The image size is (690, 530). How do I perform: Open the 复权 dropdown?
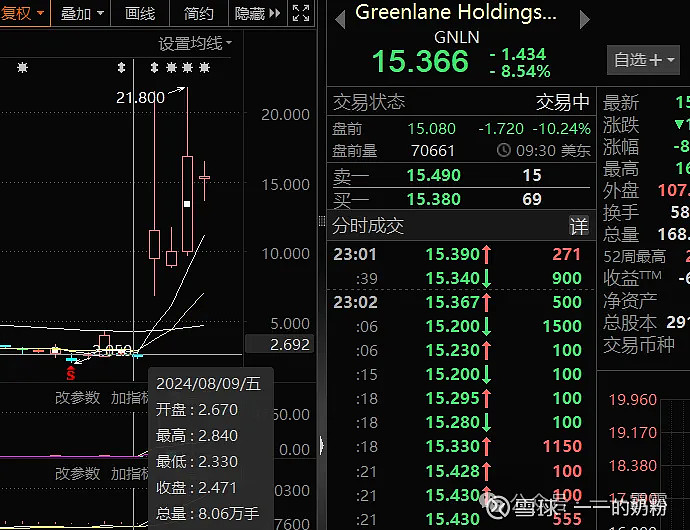coord(23,13)
